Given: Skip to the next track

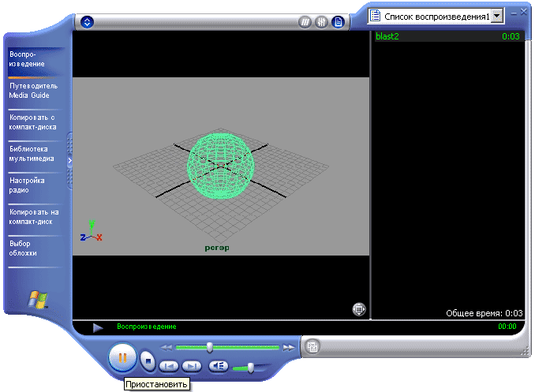Looking at the screenshot, I should click(190, 366).
